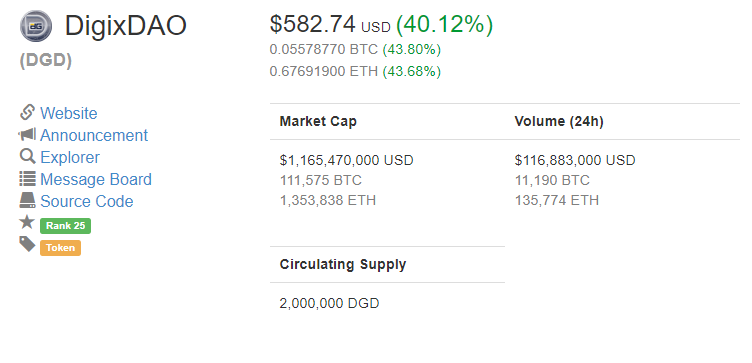
Task: Click the megaphone icon beside Announcement
Action: pos(27,134)
